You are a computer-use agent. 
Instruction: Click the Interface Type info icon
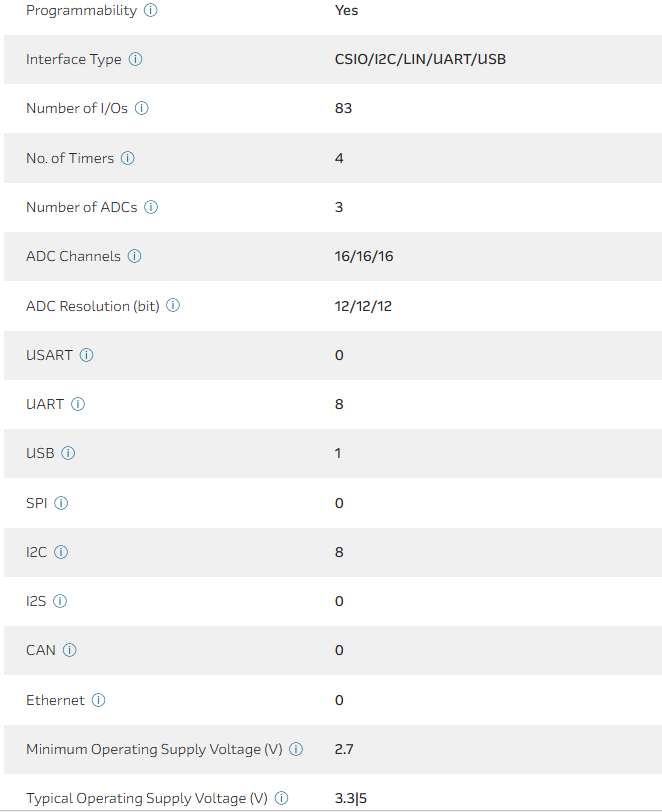[x=136, y=59]
